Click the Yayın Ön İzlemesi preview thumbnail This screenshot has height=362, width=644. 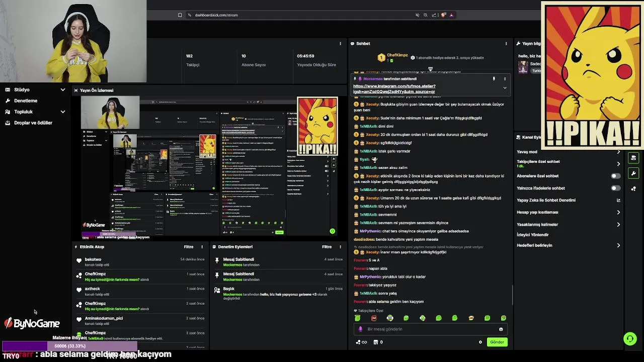tap(209, 166)
